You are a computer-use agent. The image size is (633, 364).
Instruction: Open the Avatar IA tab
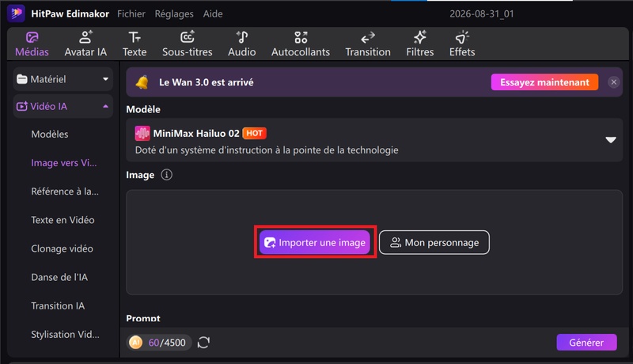tap(85, 44)
